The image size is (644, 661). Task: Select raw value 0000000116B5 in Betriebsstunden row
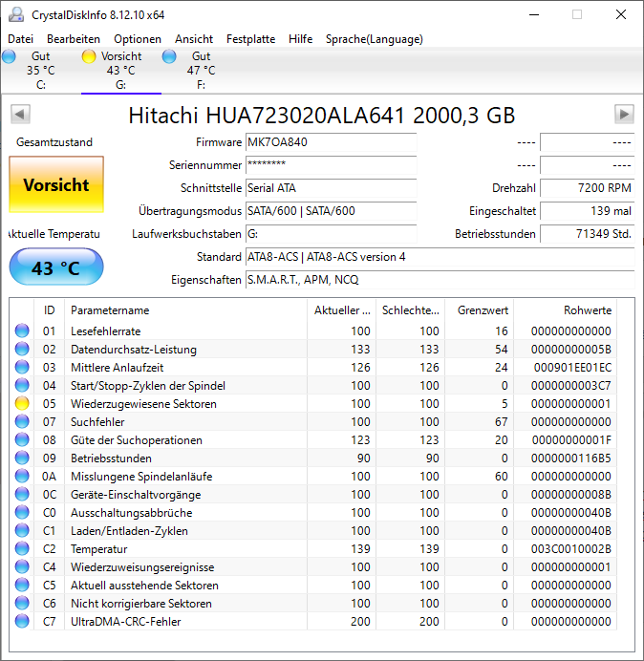point(571,458)
